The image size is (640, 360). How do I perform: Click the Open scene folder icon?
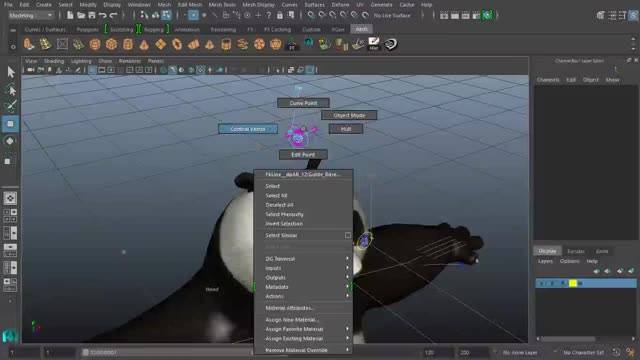click(81, 16)
